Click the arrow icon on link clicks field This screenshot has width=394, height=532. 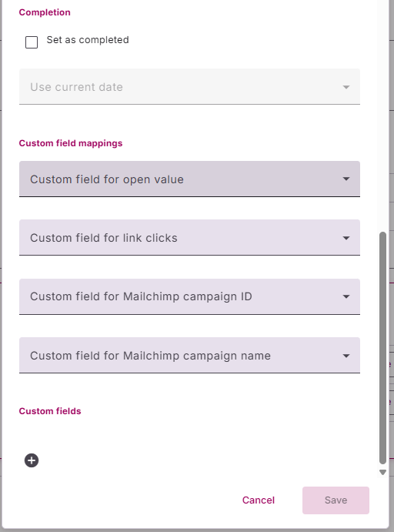(346, 238)
